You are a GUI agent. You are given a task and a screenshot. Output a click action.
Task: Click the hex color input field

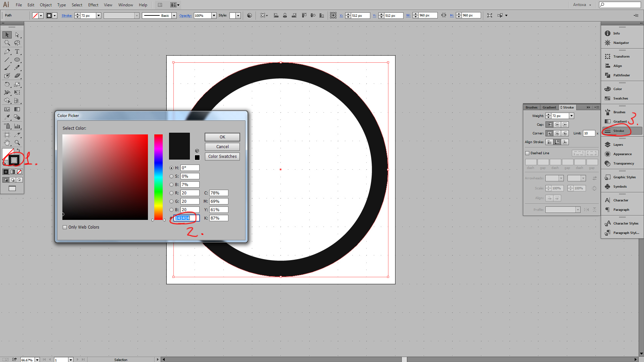point(186,218)
